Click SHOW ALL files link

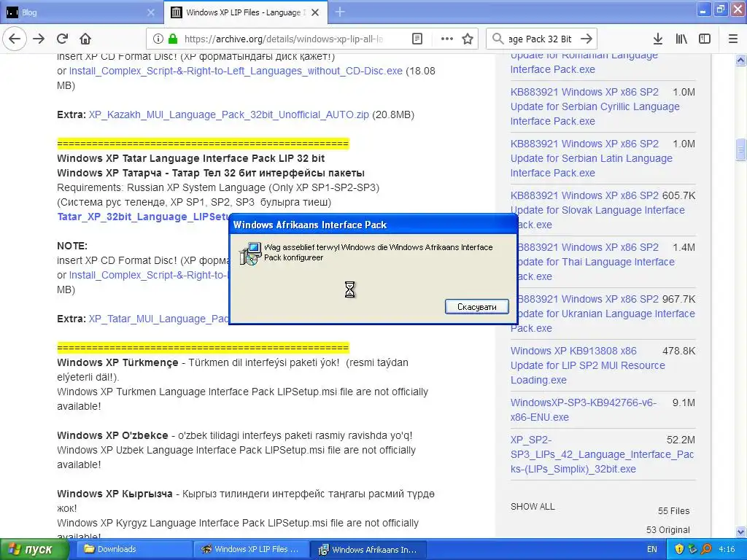click(x=532, y=507)
